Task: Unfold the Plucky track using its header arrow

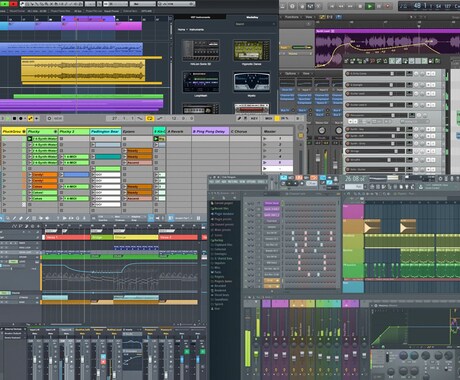Action: pyautogui.click(x=55, y=132)
